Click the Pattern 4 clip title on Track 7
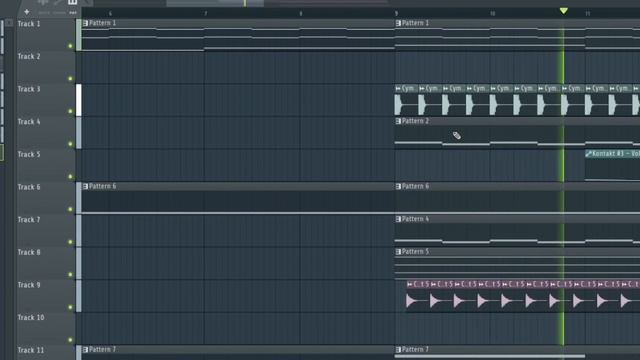Viewport: 640px width, 360px height. [x=416, y=219]
